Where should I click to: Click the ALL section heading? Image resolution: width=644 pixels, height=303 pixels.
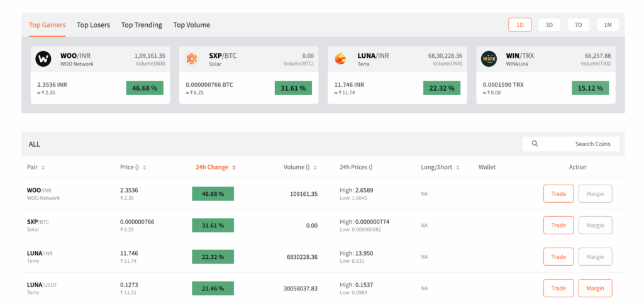pos(35,144)
